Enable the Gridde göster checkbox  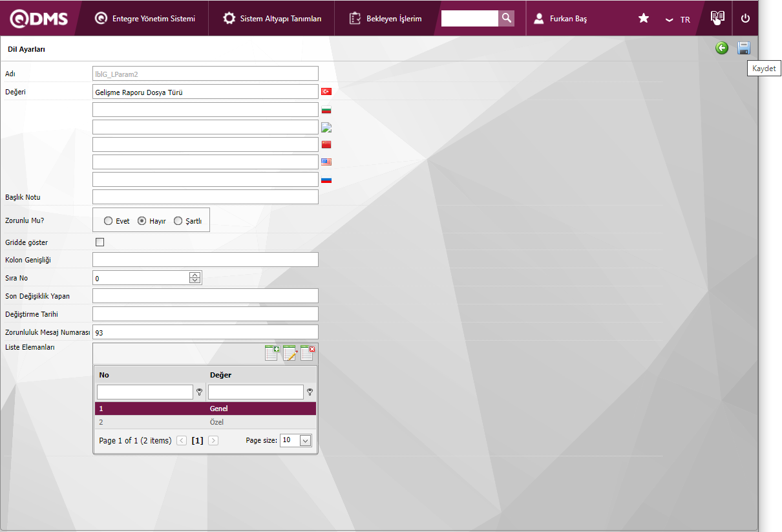(x=100, y=242)
